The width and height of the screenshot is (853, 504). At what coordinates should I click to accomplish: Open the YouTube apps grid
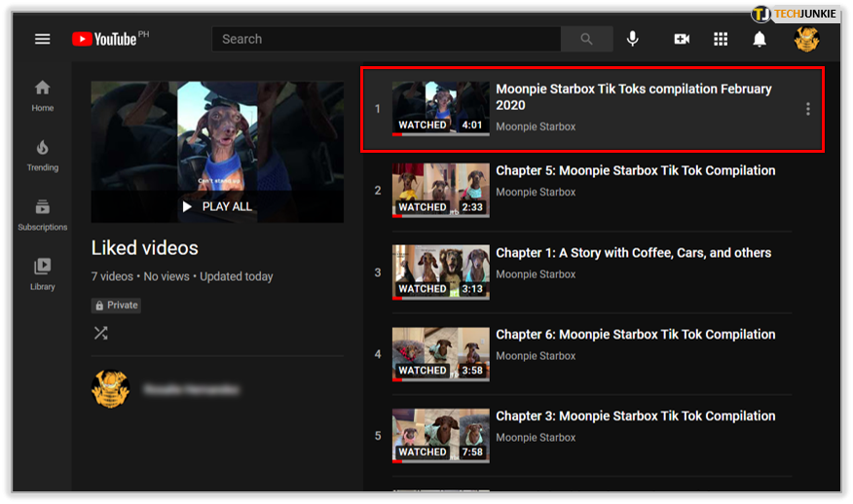721,39
